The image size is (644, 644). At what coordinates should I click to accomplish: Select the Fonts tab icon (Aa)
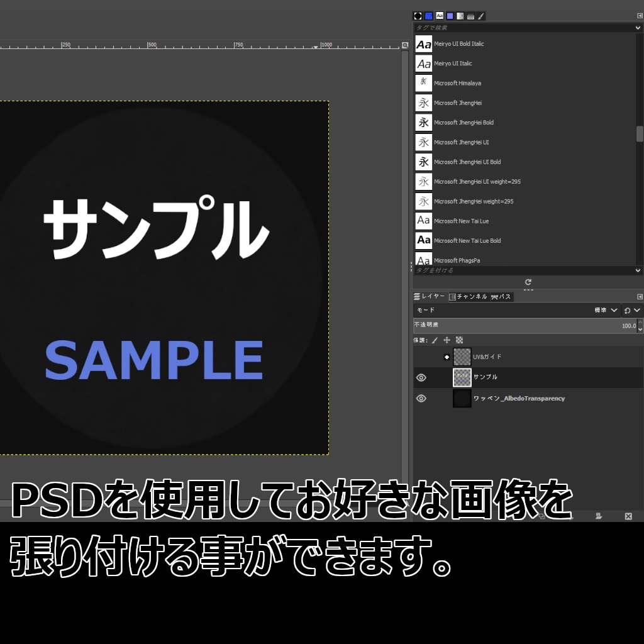tap(439, 16)
